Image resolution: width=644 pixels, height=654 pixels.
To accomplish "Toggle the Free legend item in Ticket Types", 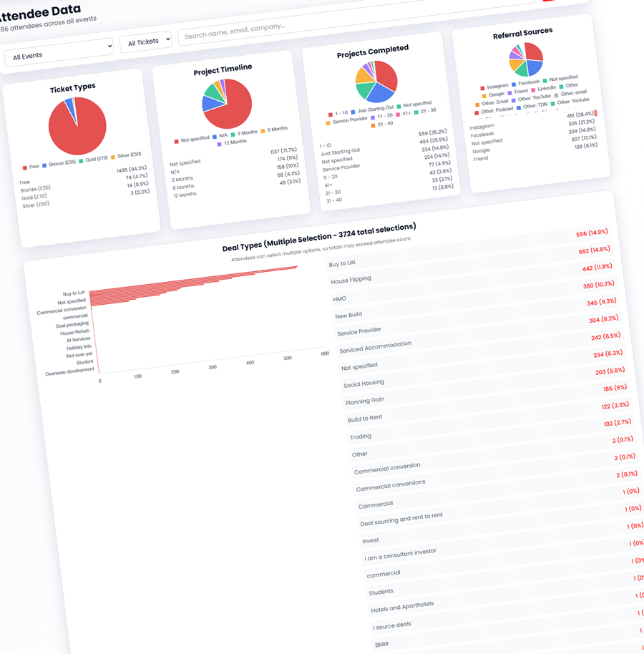I will (x=30, y=167).
